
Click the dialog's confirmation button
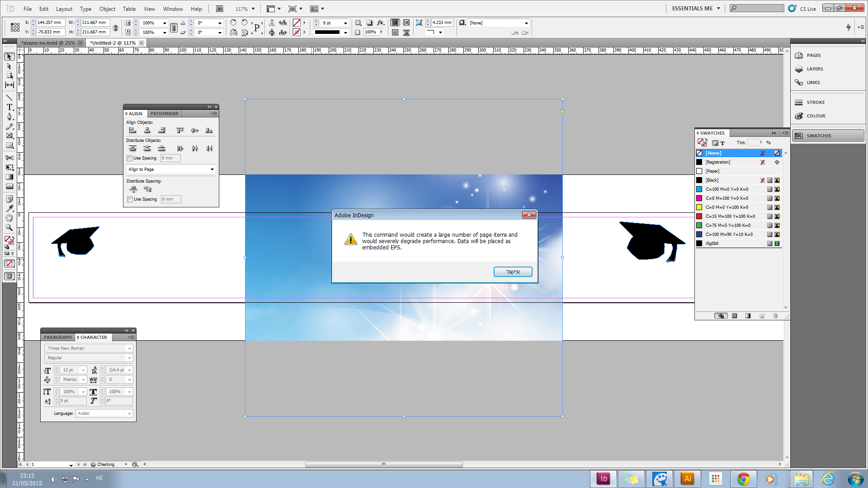coord(513,272)
